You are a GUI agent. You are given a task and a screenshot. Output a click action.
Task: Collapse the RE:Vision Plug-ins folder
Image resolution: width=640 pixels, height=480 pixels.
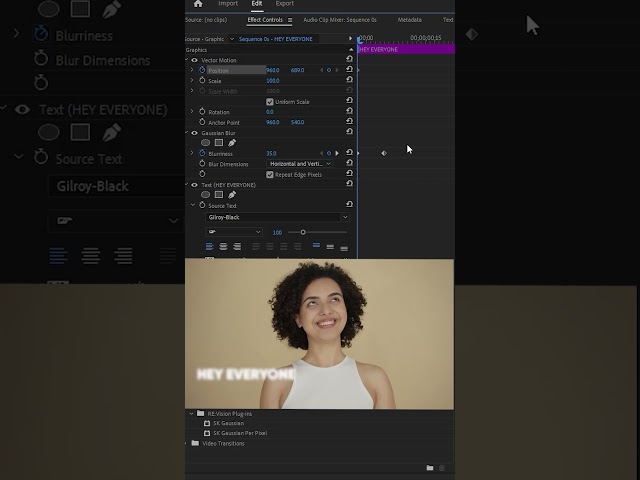[191, 413]
